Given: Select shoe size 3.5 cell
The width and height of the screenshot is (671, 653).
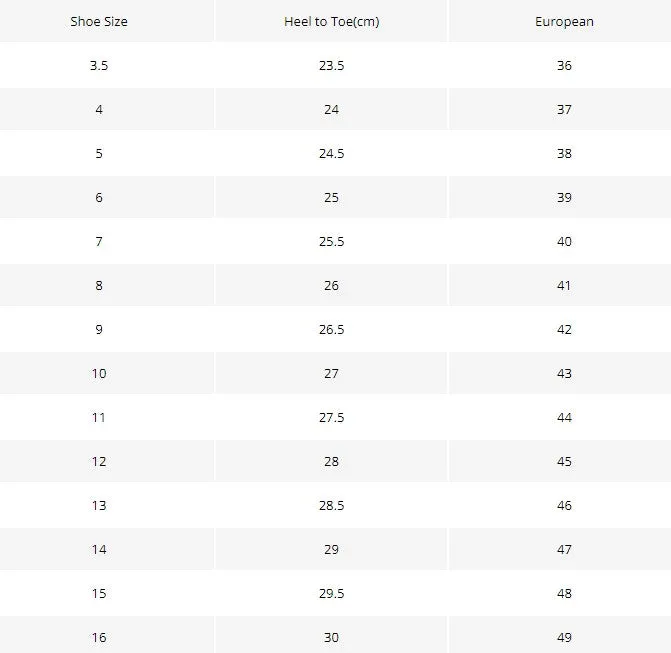Looking at the screenshot, I should [x=99, y=65].
